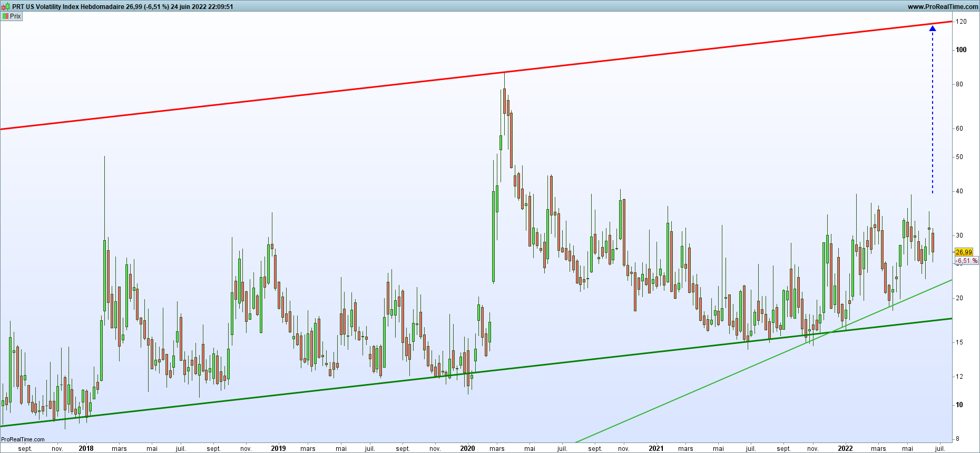
Task: Click the 100 price axis label
Action: click(x=961, y=50)
